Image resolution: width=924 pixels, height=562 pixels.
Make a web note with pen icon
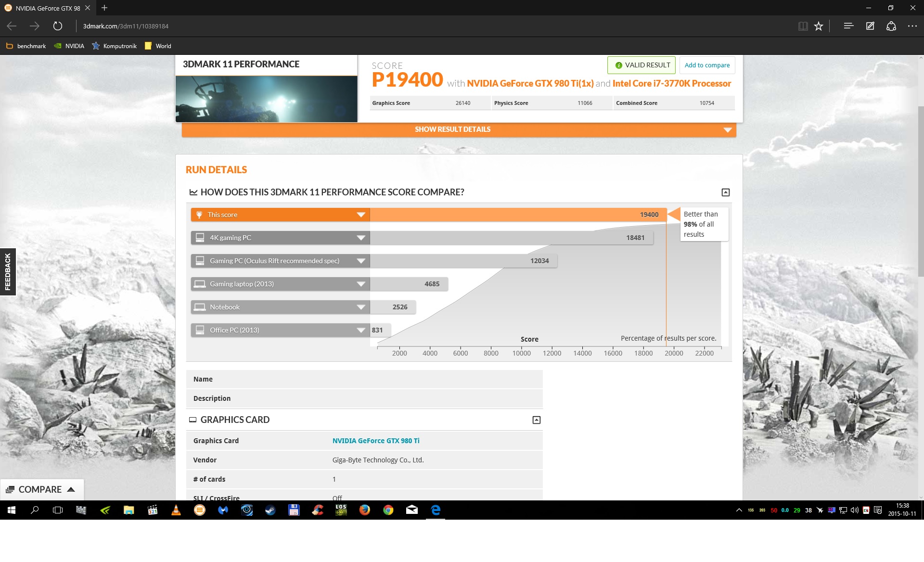[x=870, y=26]
